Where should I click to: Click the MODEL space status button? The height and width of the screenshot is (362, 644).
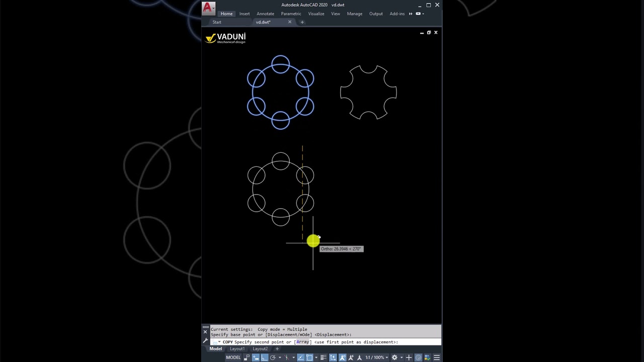(x=233, y=357)
